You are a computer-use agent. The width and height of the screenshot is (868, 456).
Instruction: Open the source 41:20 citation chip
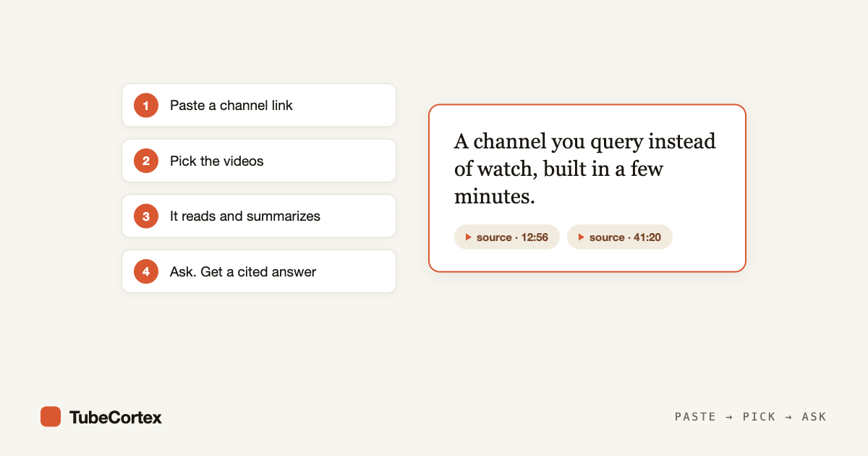click(x=620, y=237)
